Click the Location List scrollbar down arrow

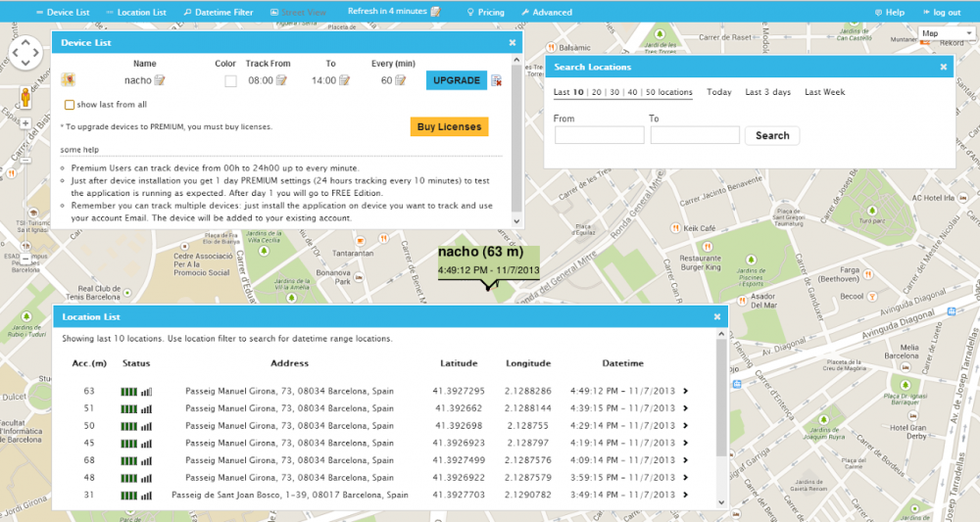[722, 502]
